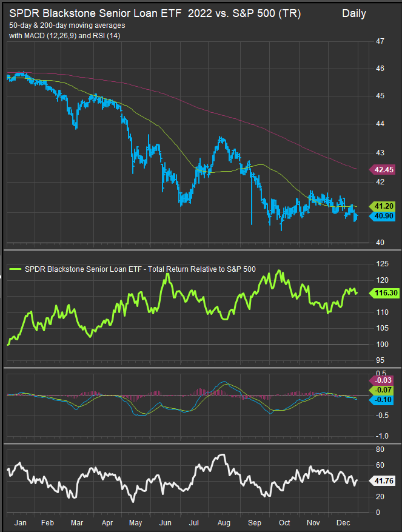Click the 20 label on RSI axis

380,497
